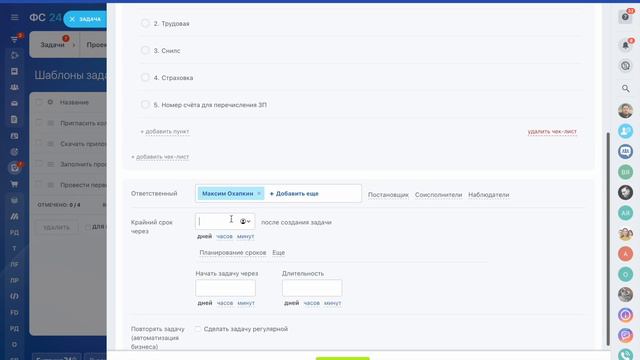Select 'минут' unit under deadline field

click(245, 236)
